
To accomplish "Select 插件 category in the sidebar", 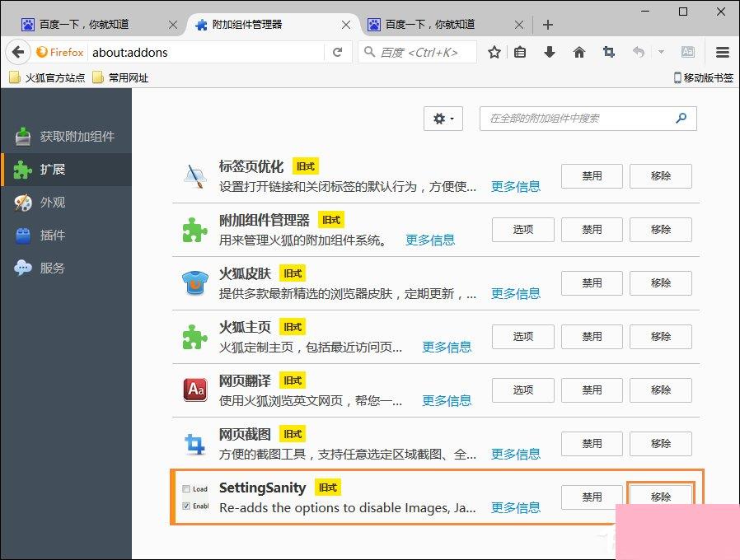I will pos(66,235).
